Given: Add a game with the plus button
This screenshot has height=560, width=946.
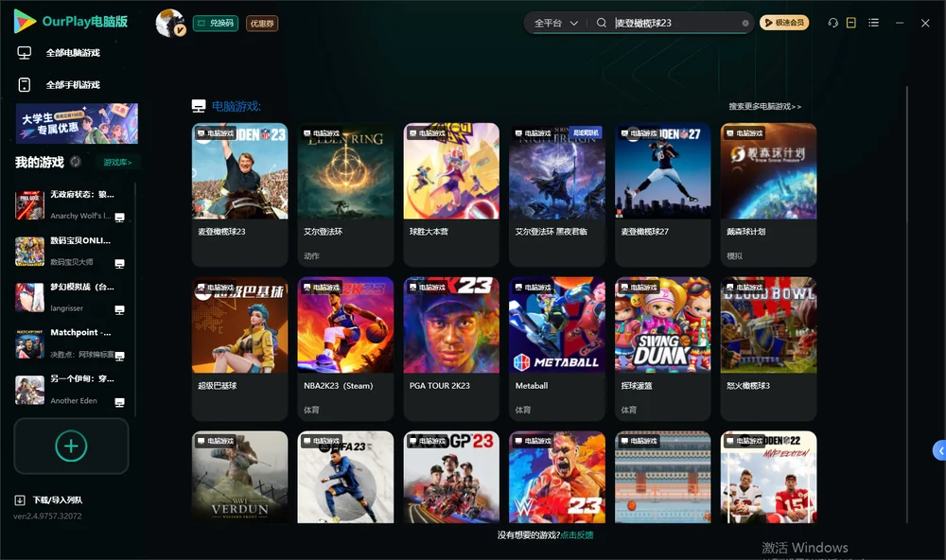Looking at the screenshot, I should click(x=71, y=446).
